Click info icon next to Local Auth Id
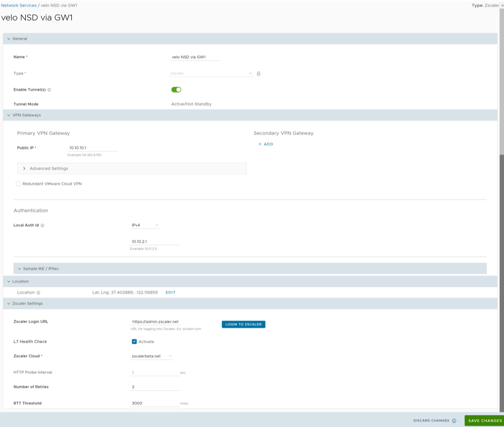504x427 pixels. coord(42,225)
